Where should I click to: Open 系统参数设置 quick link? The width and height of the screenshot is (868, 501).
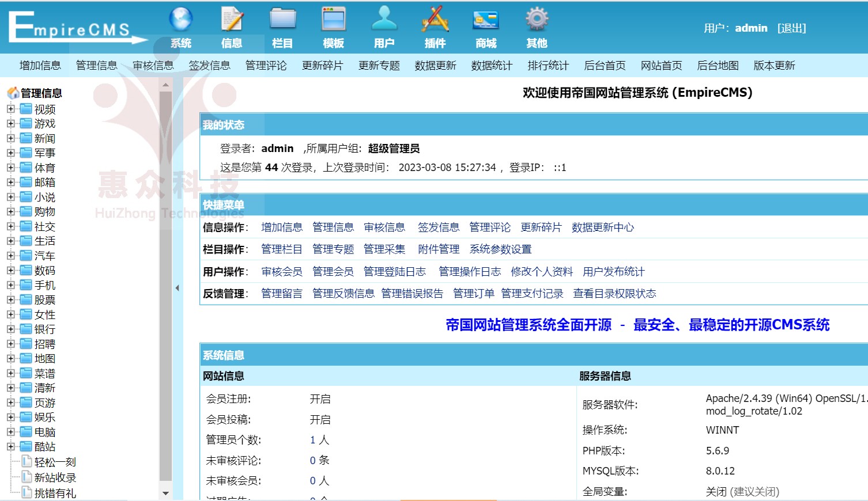(x=500, y=249)
